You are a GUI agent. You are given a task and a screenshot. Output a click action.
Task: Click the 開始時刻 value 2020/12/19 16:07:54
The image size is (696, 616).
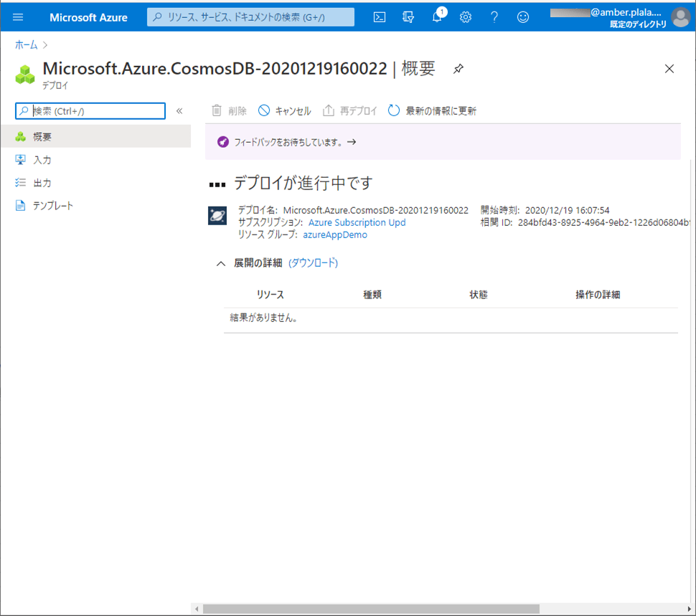click(x=568, y=210)
